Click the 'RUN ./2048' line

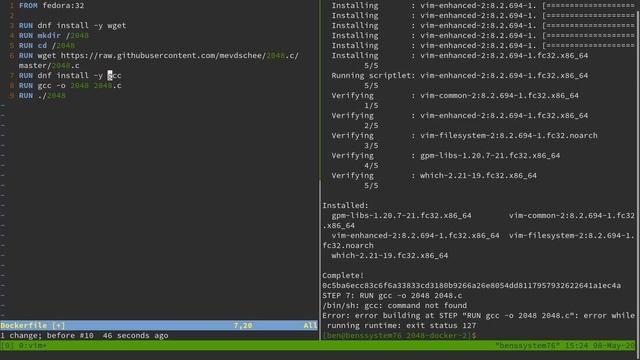click(x=42, y=96)
